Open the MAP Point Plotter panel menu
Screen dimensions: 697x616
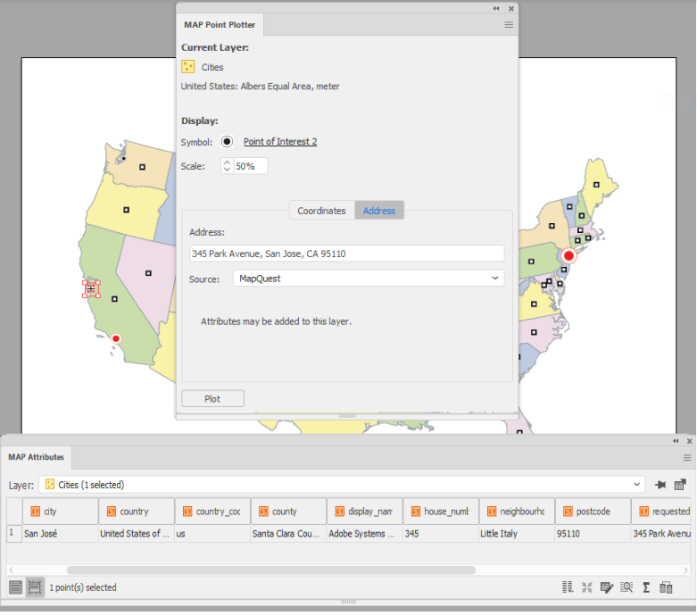[x=509, y=25]
